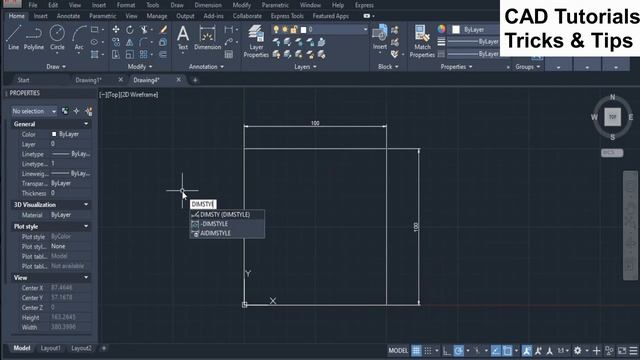
Task: Toggle polar tracking in status bar
Action: point(458,351)
